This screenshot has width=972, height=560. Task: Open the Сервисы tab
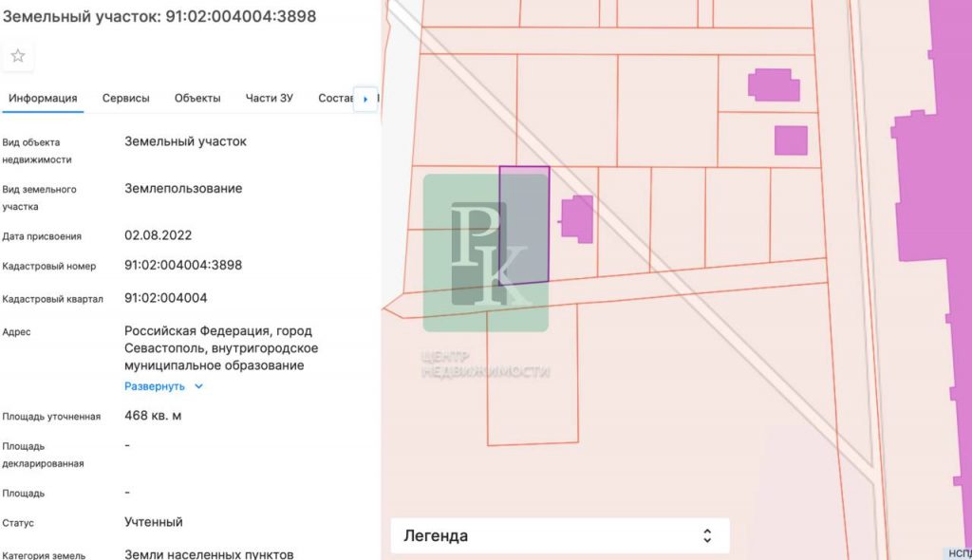pyautogui.click(x=125, y=98)
